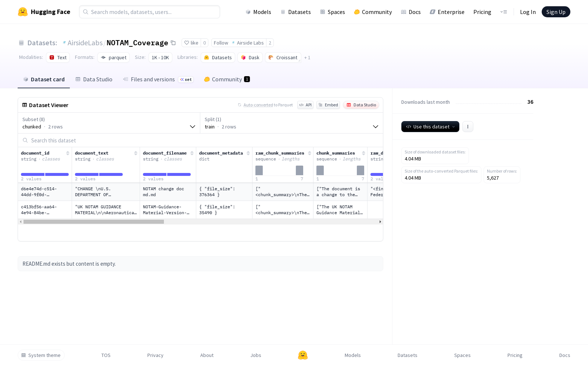Sort the raw_chunk_summaries column
588x368 pixels.
[309, 153]
